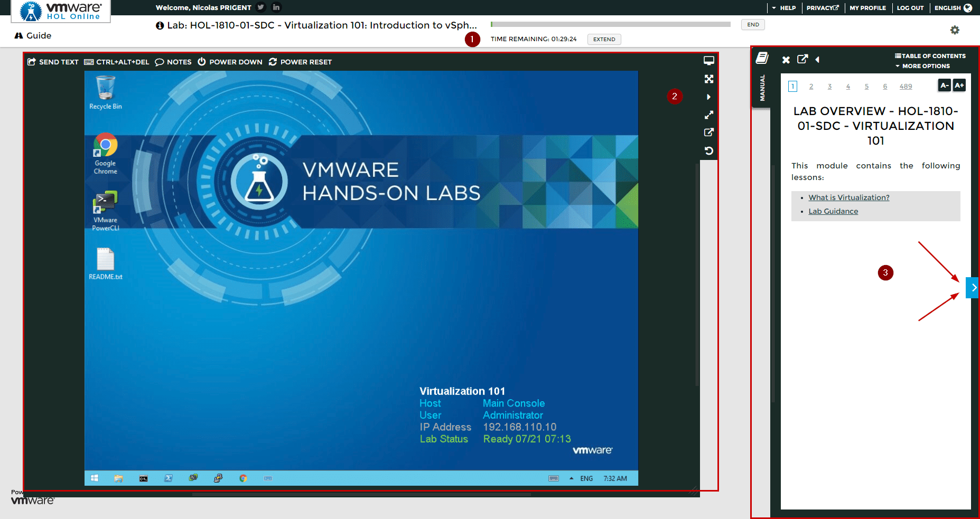Click the right-pointing triangle in console sidebar
The width and height of the screenshot is (980, 519).
pos(708,97)
